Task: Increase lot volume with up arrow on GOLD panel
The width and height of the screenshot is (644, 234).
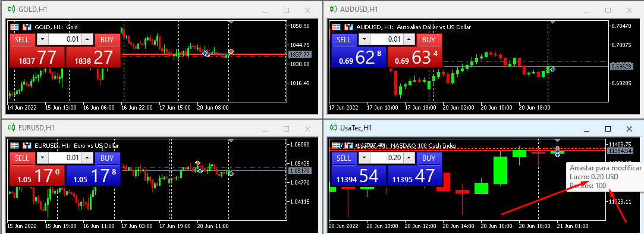Action: tap(87, 39)
